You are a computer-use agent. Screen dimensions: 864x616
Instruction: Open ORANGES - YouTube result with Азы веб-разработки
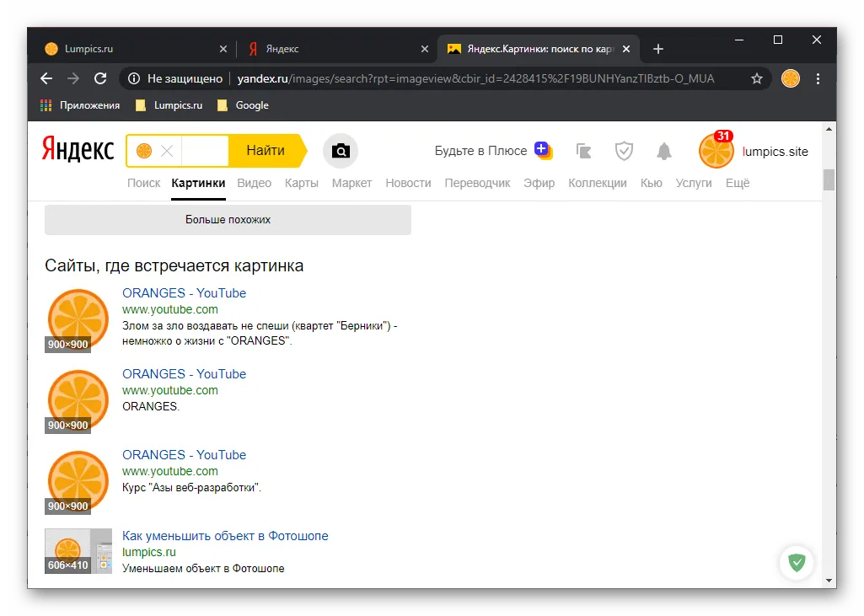[x=184, y=455]
